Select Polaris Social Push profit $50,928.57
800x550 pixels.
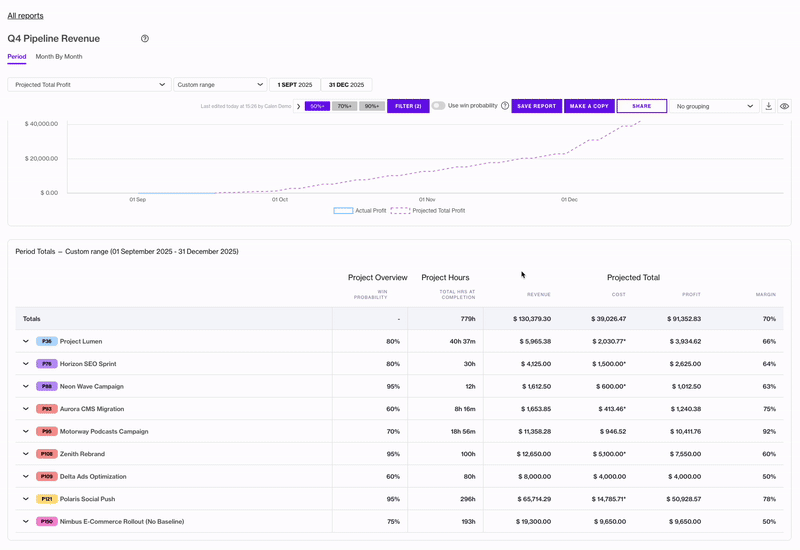[684, 499]
